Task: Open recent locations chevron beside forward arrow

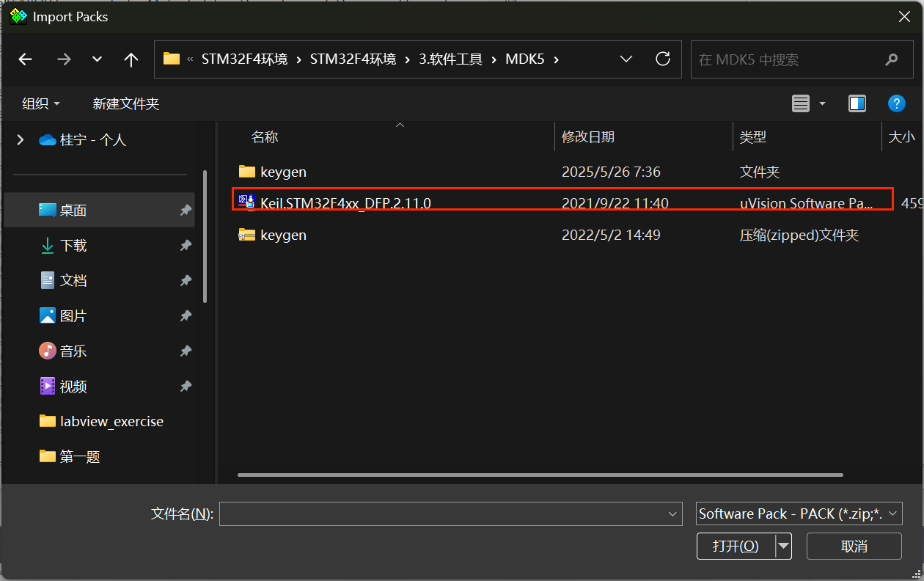Action: (x=97, y=59)
